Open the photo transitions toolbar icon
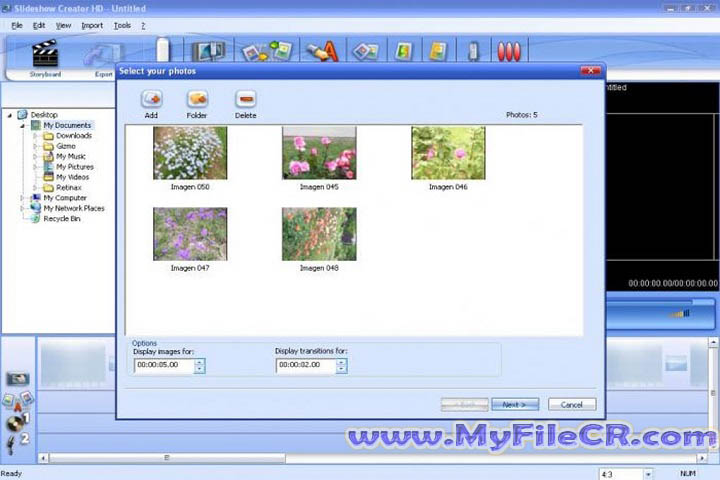720x480 pixels. click(268, 51)
